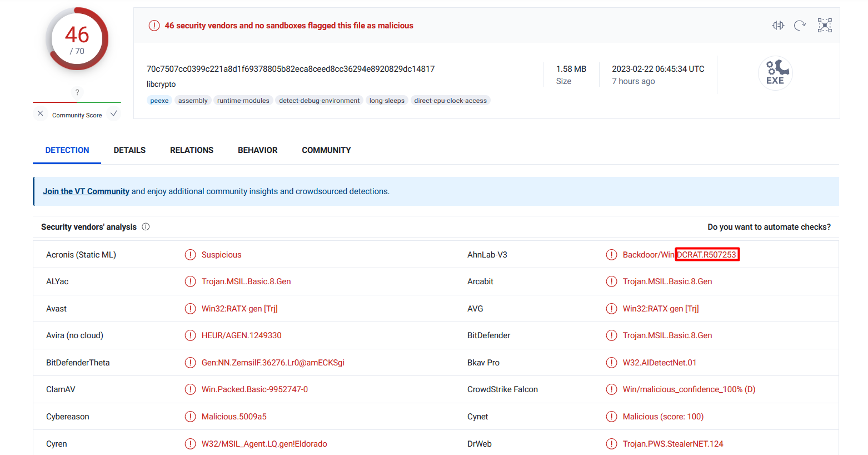Image resolution: width=868 pixels, height=455 pixels.
Task: Click the Acronis (Static ML) vendor name
Action: point(81,255)
